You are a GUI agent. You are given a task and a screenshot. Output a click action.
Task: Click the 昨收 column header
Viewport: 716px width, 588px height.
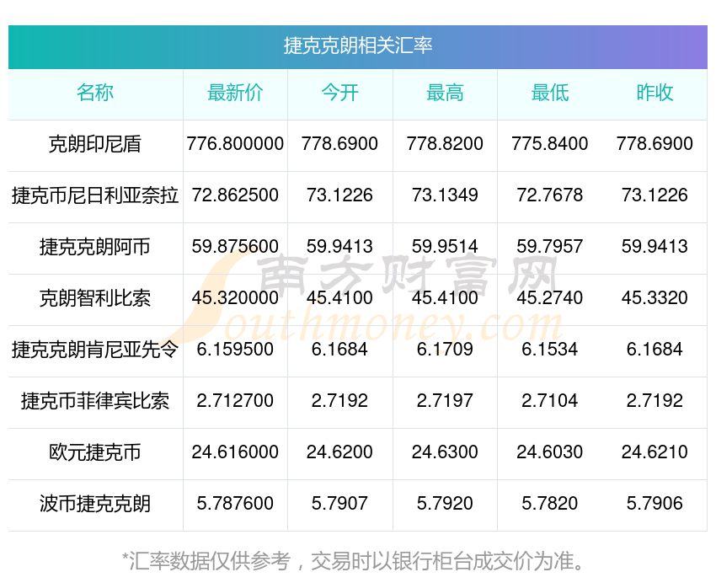pyautogui.click(x=655, y=94)
